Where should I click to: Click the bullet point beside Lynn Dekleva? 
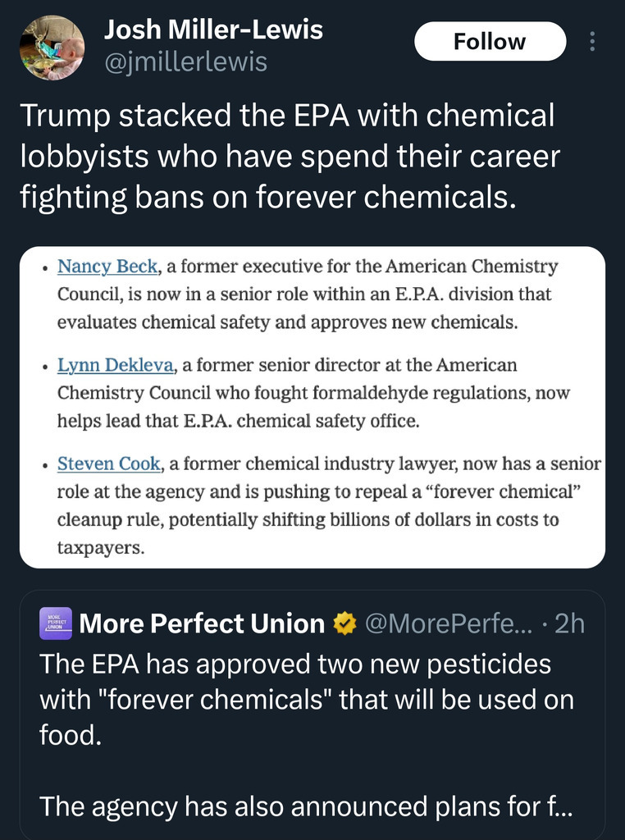click(x=43, y=367)
